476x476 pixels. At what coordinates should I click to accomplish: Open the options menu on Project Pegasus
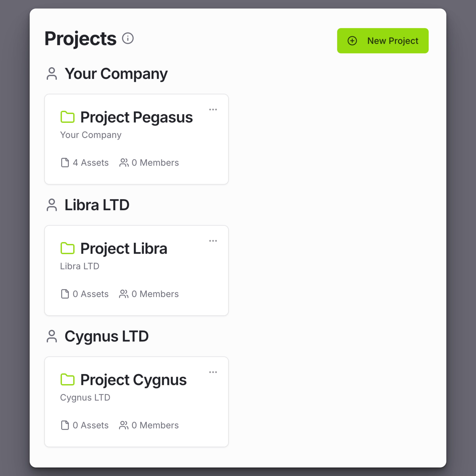tap(213, 109)
